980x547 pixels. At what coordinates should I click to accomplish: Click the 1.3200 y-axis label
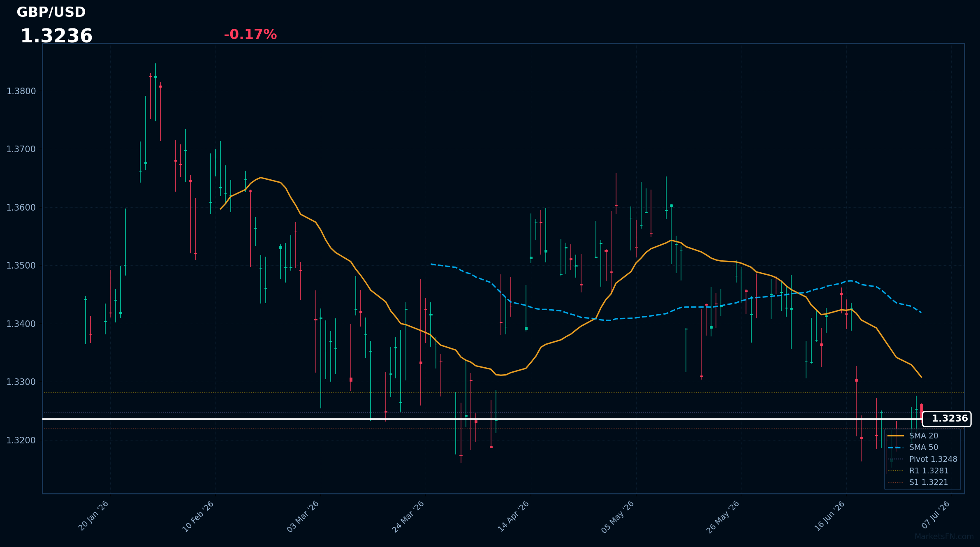21,440
